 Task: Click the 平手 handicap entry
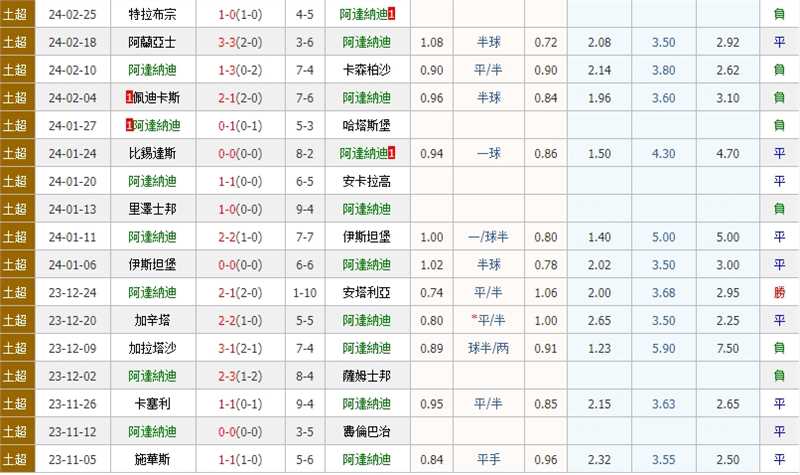[489, 460]
